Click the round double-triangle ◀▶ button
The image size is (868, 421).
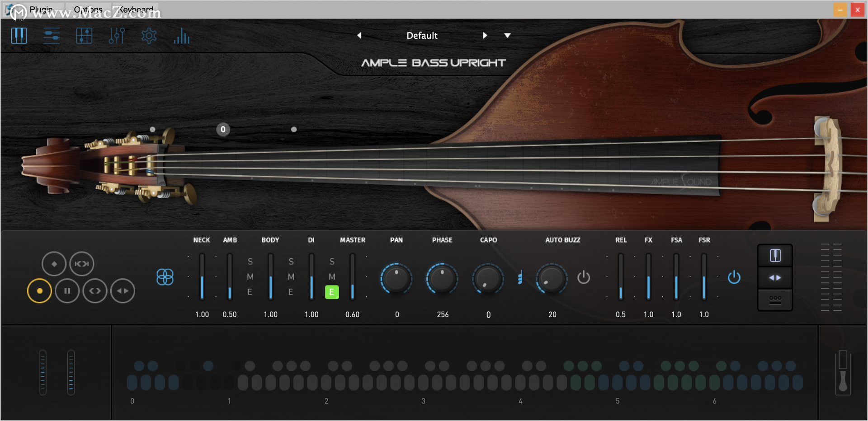123,291
